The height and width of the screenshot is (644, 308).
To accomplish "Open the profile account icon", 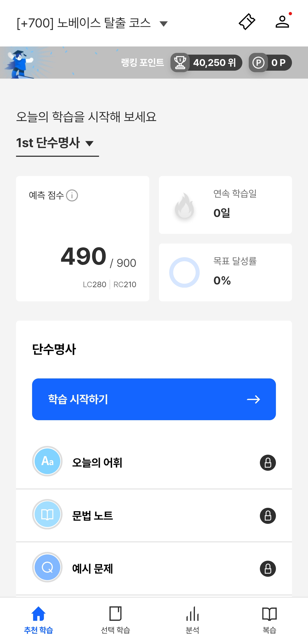I will point(282,22).
